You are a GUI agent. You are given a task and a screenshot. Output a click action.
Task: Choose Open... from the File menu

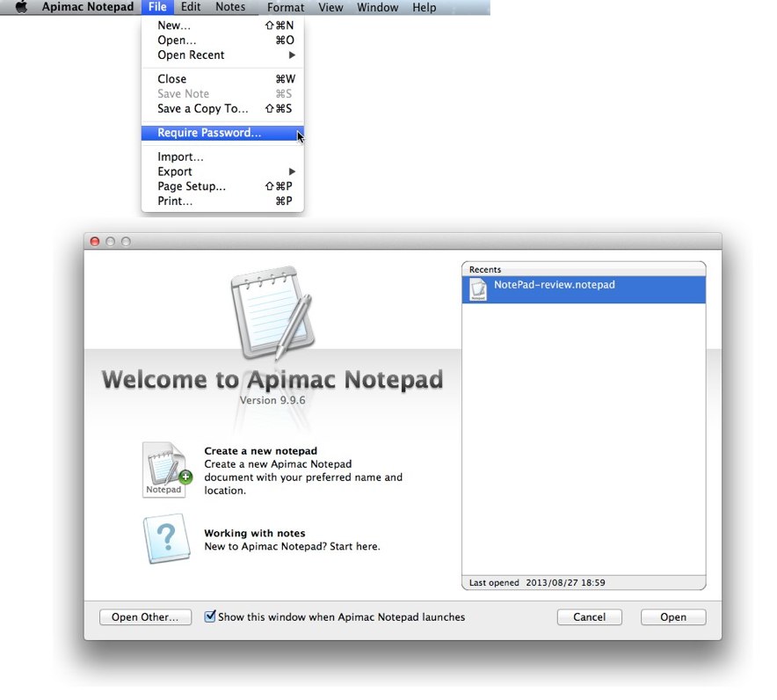(222, 40)
